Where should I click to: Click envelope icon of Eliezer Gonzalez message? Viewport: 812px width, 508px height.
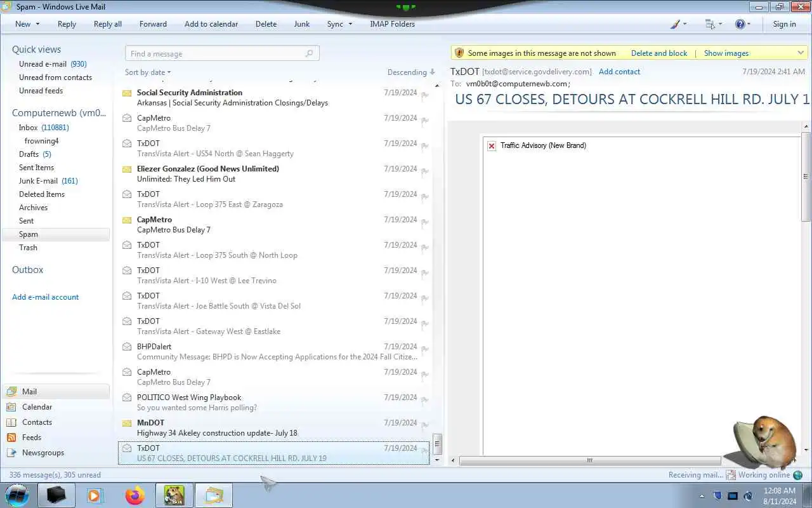[127, 169]
